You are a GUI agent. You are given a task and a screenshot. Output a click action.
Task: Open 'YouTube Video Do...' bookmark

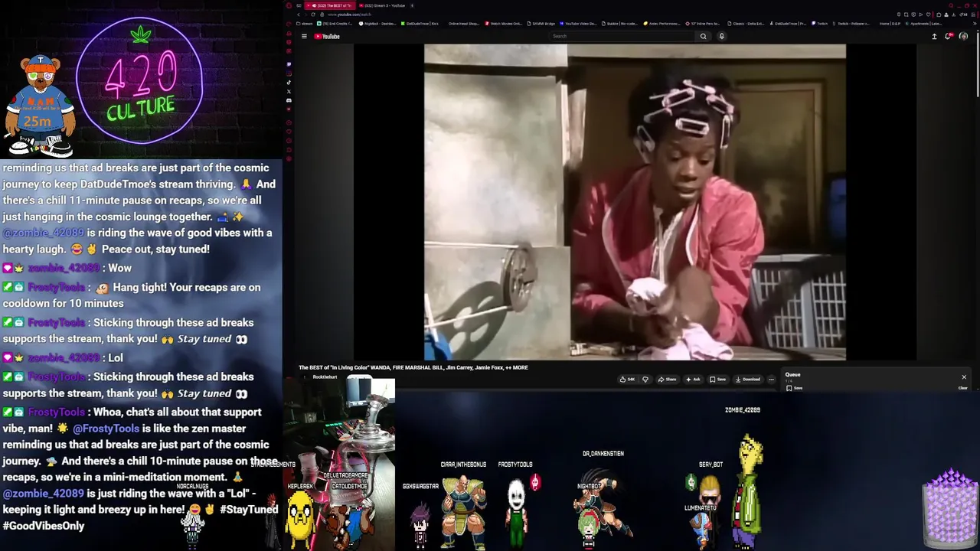pos(578,24)
